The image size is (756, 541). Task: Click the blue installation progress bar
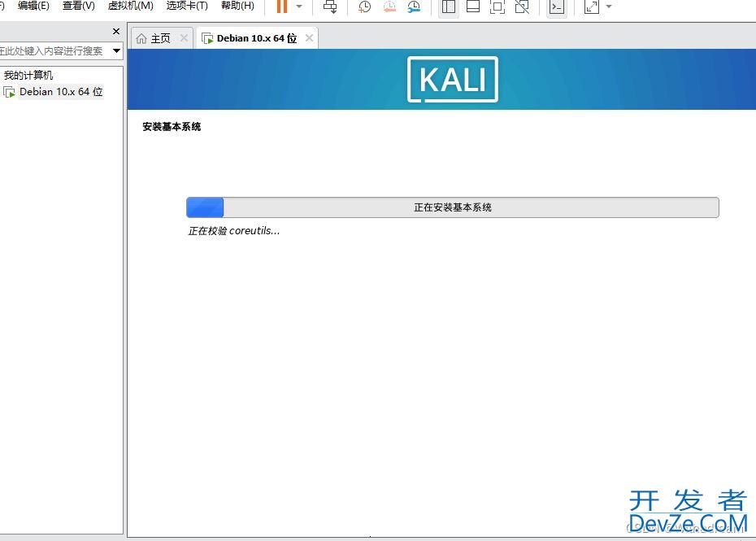(452, 207)
